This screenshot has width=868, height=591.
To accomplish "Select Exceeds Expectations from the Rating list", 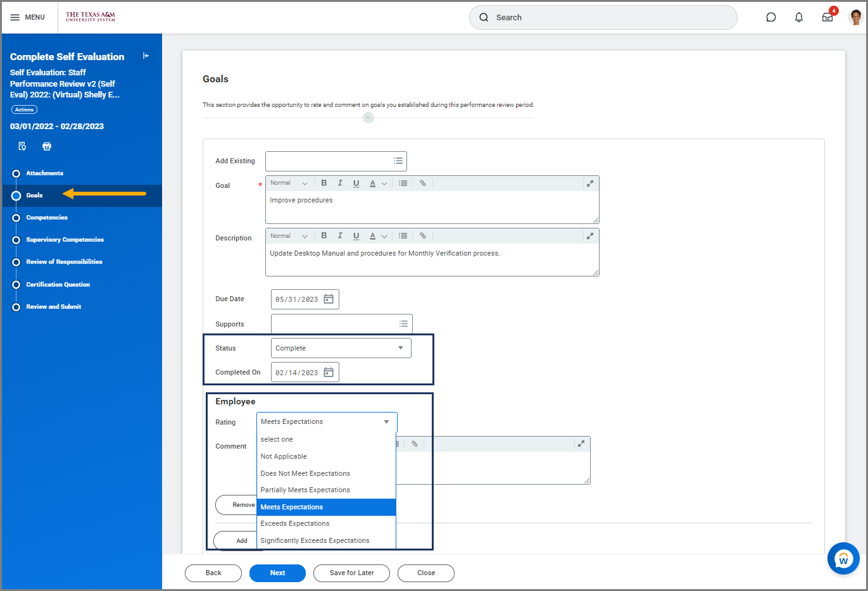I will click(x=294, y=523).
